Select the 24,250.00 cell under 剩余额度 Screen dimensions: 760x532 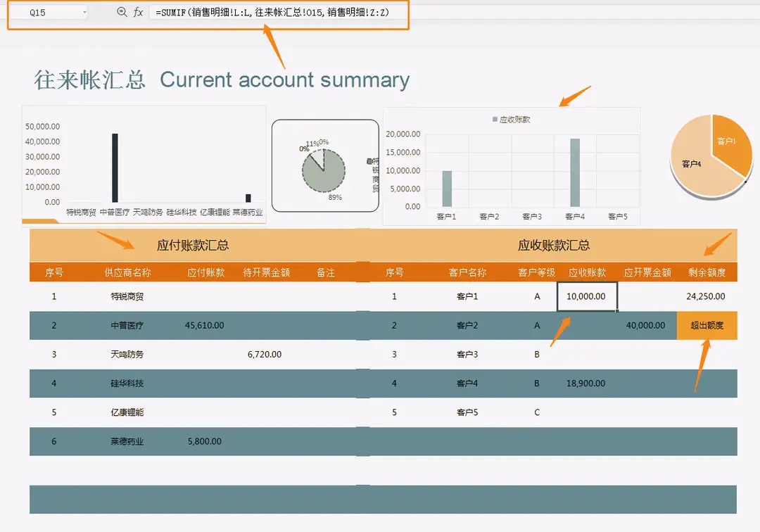click(704, 296)
